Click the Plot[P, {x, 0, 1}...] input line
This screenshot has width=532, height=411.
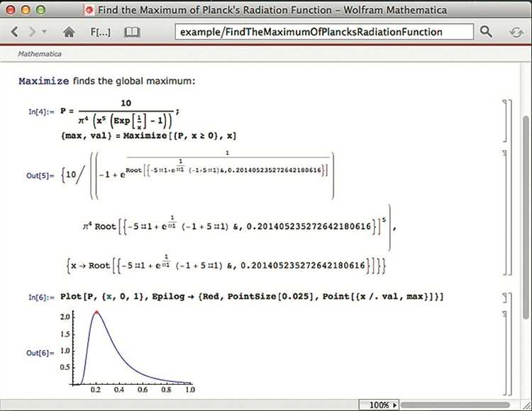pyautogui.click(x=252, y=297)
